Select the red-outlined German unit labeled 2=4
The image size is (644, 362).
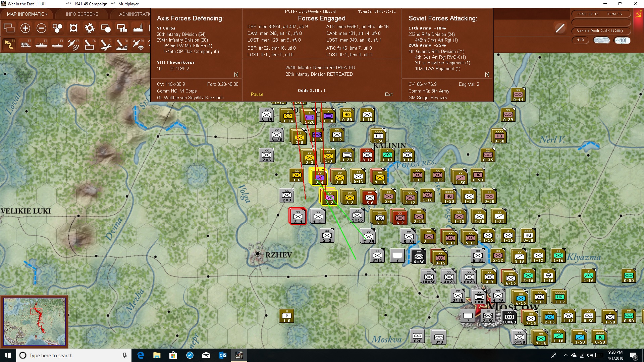pyautogui.click(x=298, y=216)
